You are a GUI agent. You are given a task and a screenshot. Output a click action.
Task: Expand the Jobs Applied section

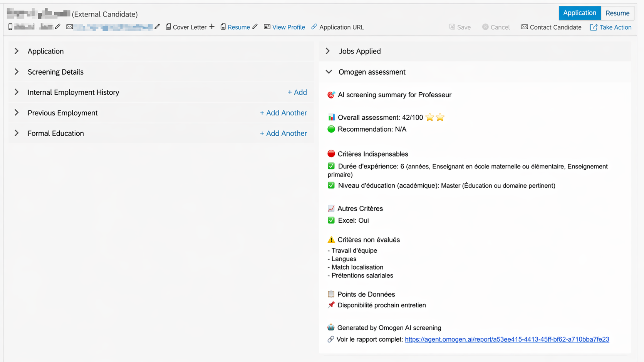[328, 51]
